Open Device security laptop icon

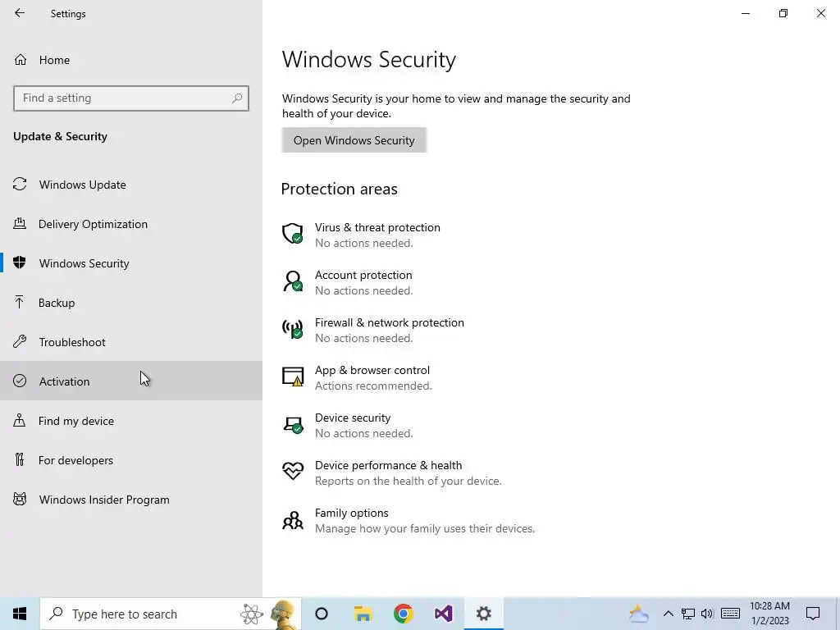[x=293, y=424]
